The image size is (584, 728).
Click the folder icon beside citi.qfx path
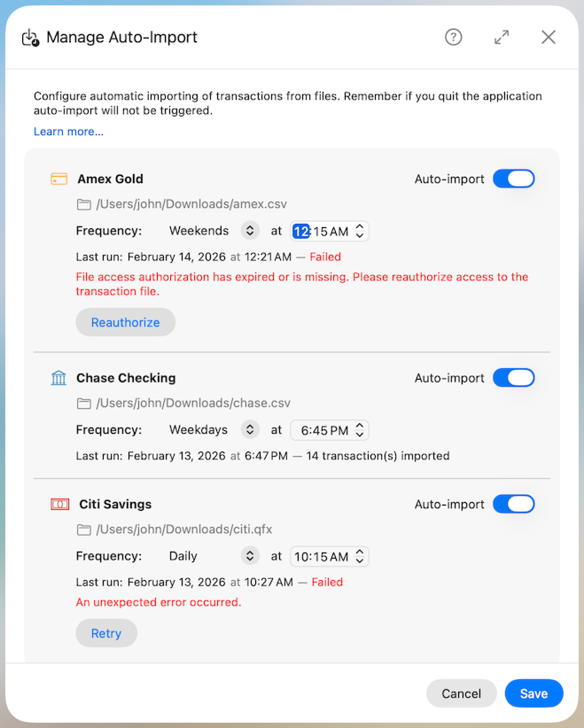point(84,529)
